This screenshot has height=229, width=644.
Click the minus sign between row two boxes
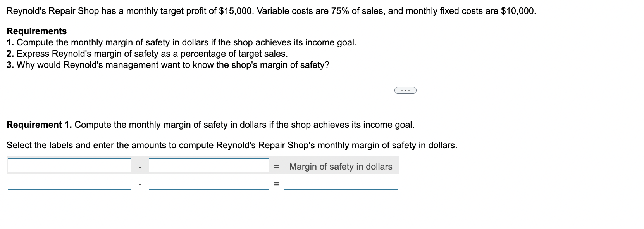140,182
